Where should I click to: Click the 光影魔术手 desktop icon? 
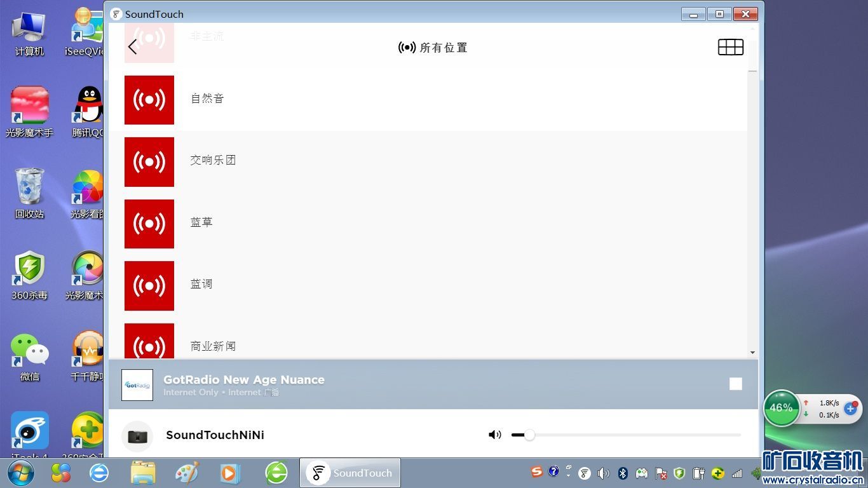click(29, 112)
